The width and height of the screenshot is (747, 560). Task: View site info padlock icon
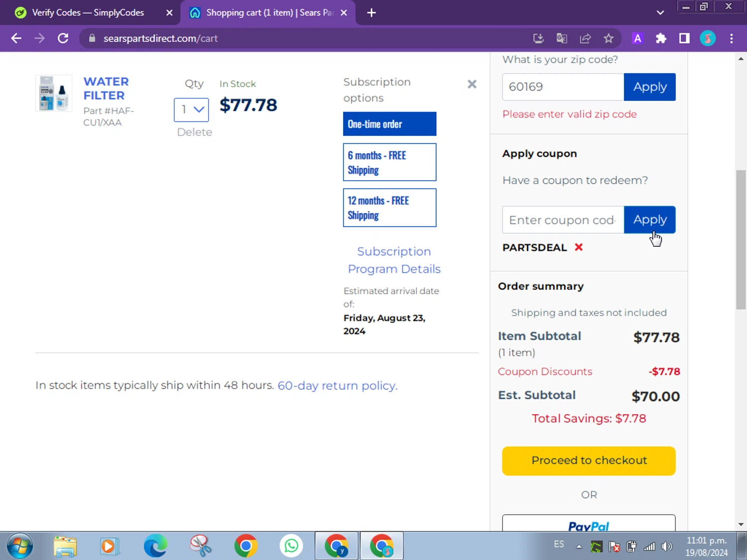click(92, 38)
